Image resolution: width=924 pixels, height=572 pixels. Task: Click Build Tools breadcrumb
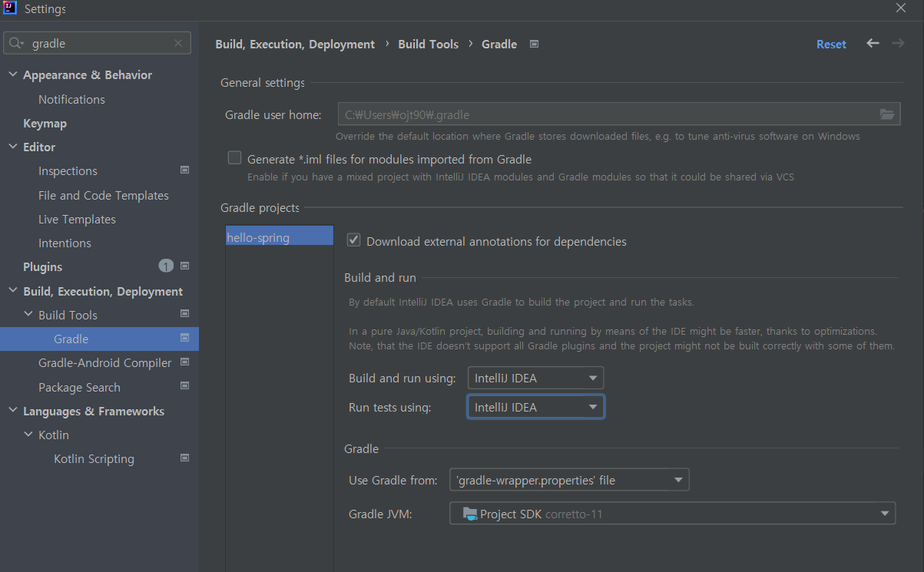point(428,45)
